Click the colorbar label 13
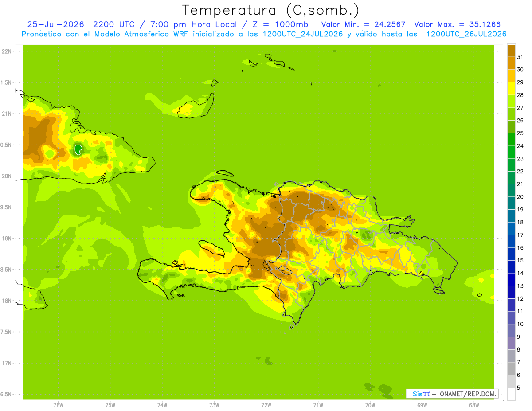532x411 pixels. 520,286
